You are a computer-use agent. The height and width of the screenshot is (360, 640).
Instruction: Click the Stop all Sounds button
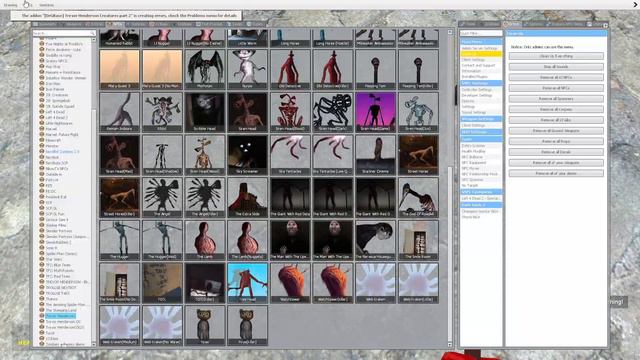(x=556, y=67)
